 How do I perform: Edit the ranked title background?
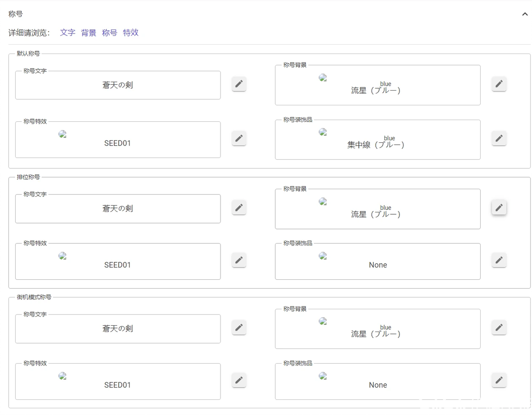tap(499, 207)
